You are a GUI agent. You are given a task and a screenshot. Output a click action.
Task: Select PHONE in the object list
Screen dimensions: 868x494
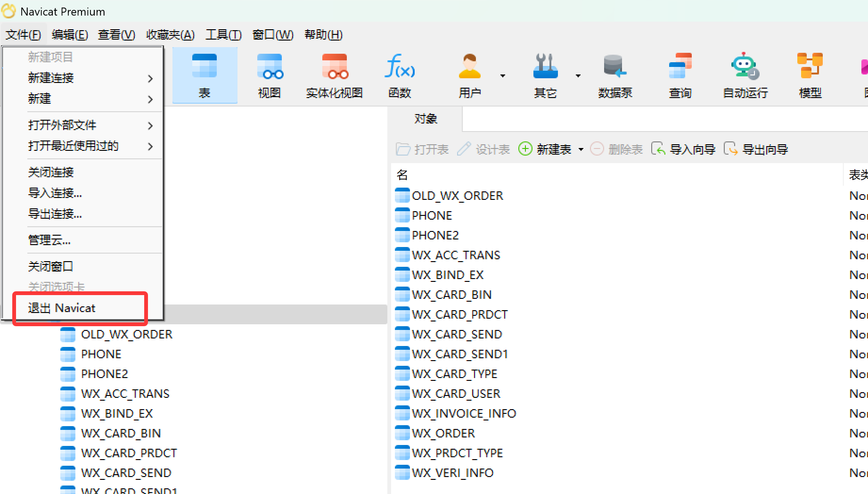coord(424,215)
